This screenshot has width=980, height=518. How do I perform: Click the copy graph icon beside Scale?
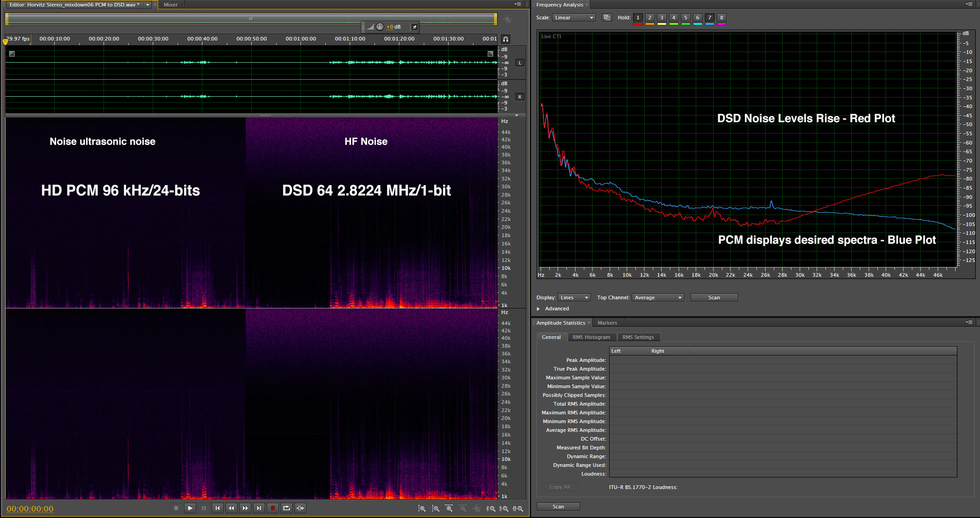pyautogui.click(x=607, y=17)
